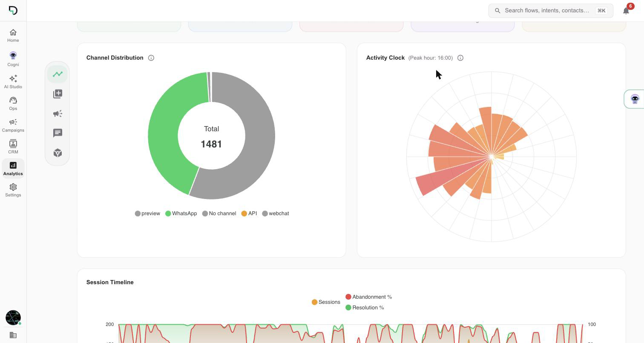Select the cube icon in analytics toolbar

tap(57, 153)
